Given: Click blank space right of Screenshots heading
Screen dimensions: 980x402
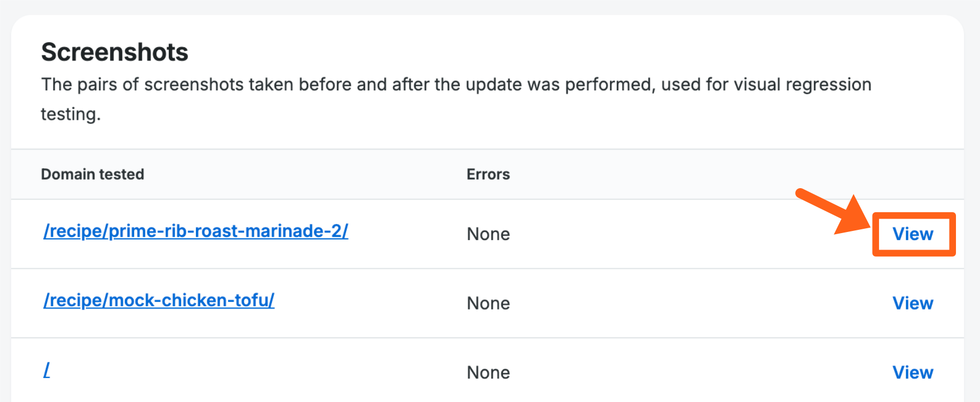Looking at the screenshot, I should click(534, 52).
